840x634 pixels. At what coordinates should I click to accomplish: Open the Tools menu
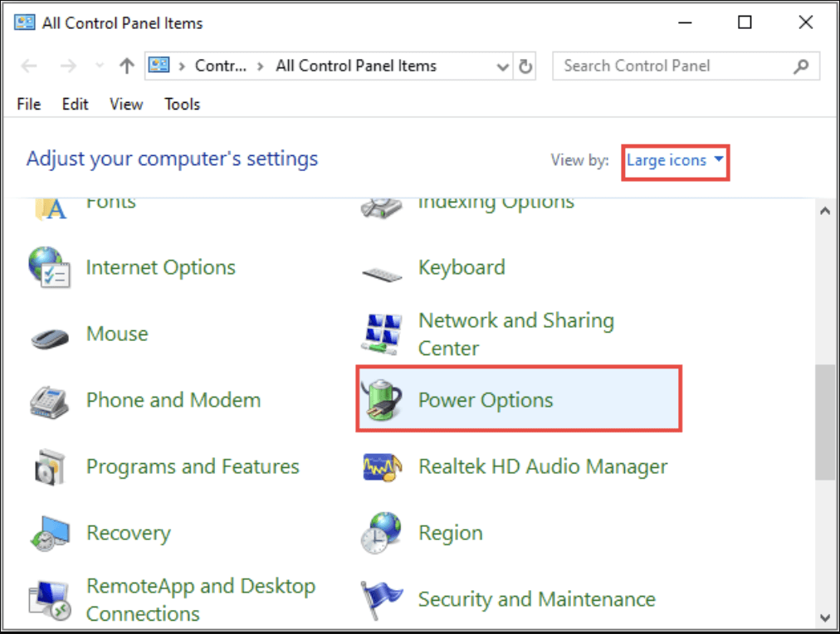181,105
